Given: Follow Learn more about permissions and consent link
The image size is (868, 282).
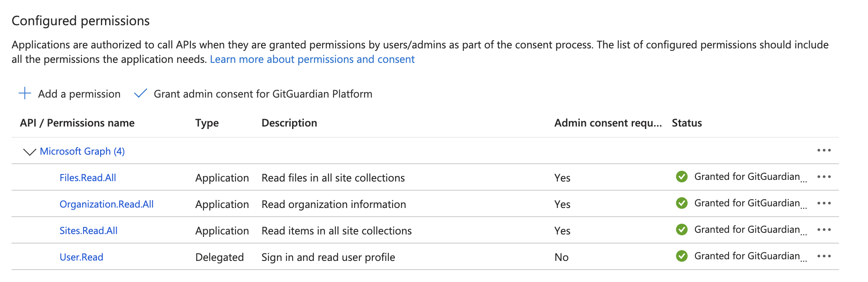Looking at the screenshot, I should tap(312, 60).
